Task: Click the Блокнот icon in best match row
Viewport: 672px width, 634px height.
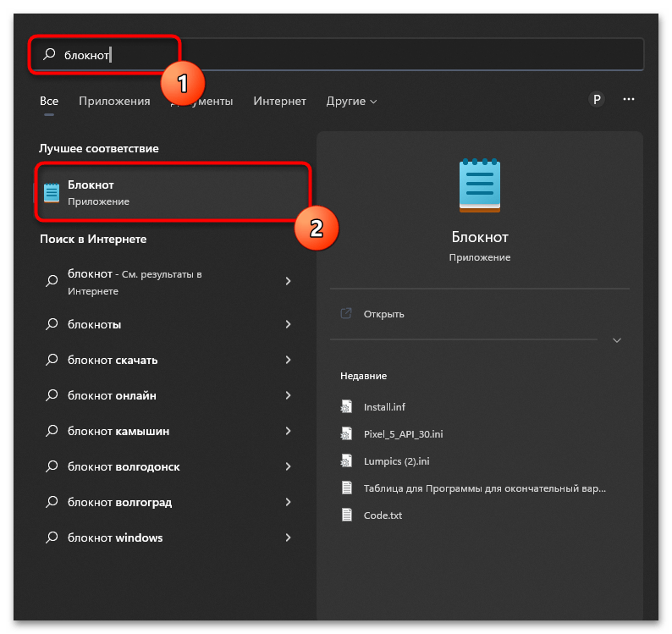Action: pos(52,193)
